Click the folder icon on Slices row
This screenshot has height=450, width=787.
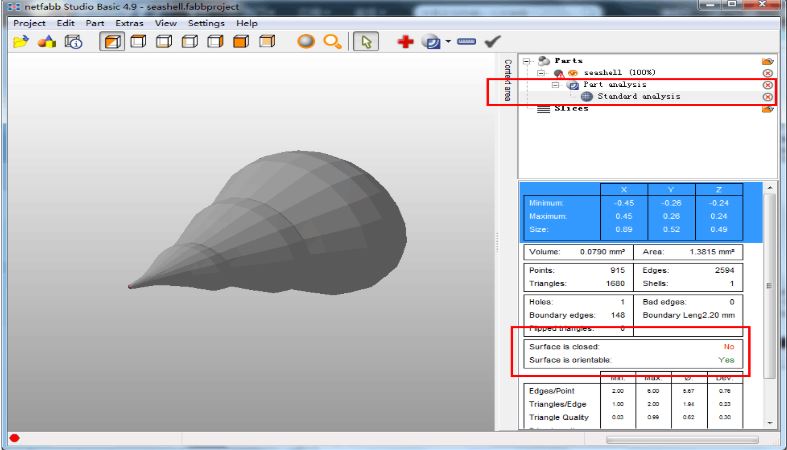(767, 108)
